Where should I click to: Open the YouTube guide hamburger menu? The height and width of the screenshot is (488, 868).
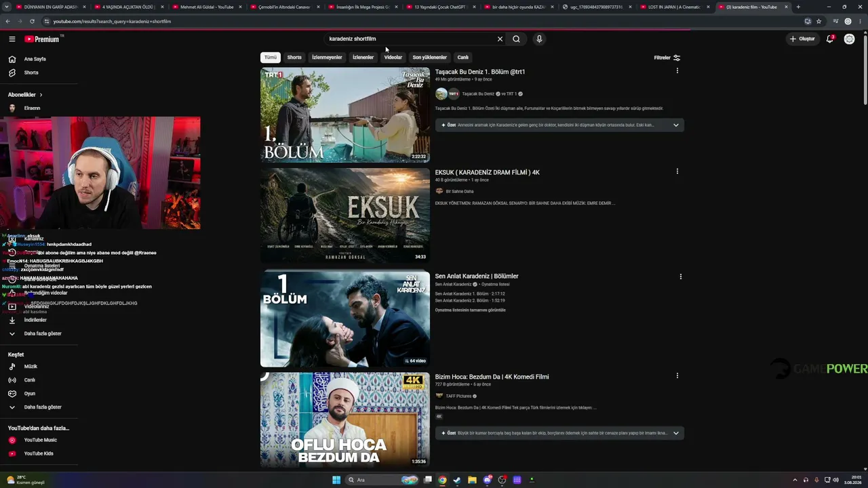click(12, 39)
